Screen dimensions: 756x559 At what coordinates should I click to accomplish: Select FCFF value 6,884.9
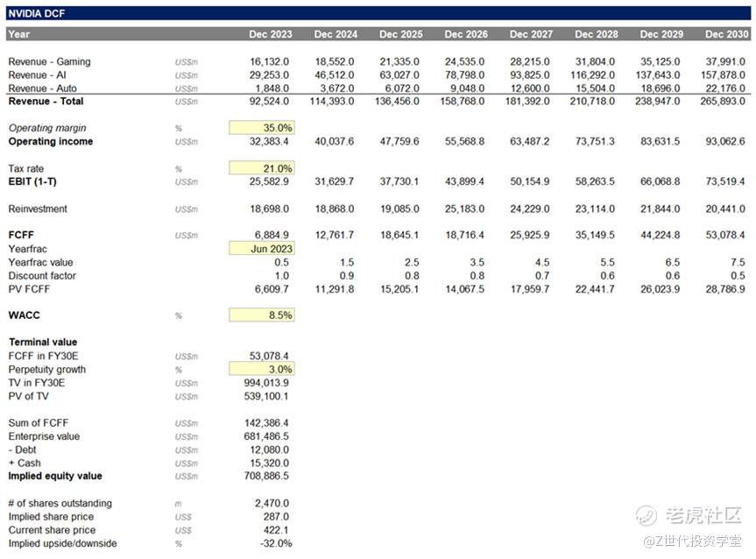(272, 235)
